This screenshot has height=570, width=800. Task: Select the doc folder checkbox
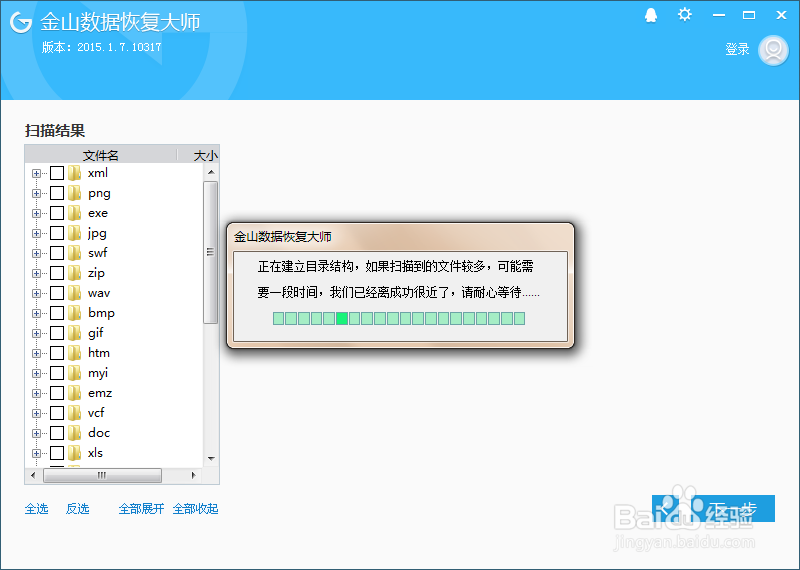point(57,433)
